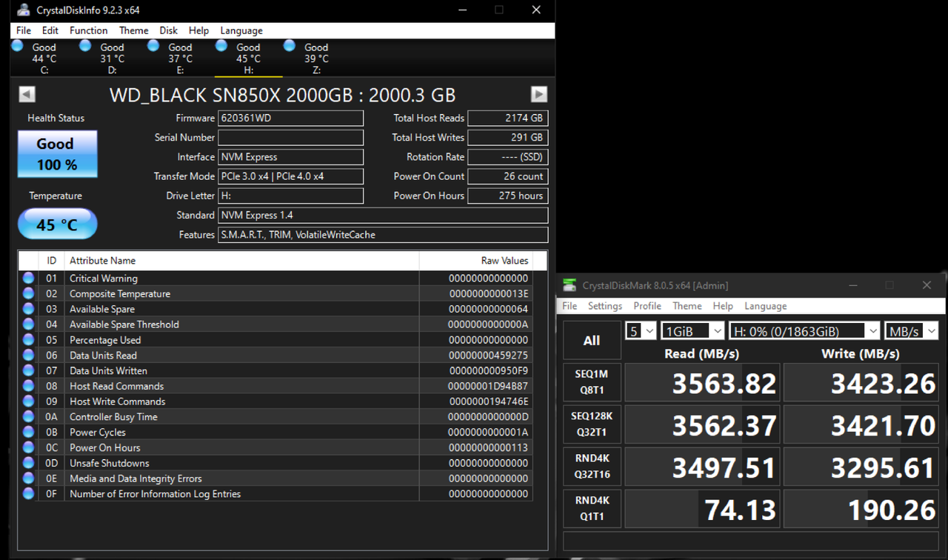
Task: Open target drive dropdown showing H: 0%
Action: click(x=804, y=331)
